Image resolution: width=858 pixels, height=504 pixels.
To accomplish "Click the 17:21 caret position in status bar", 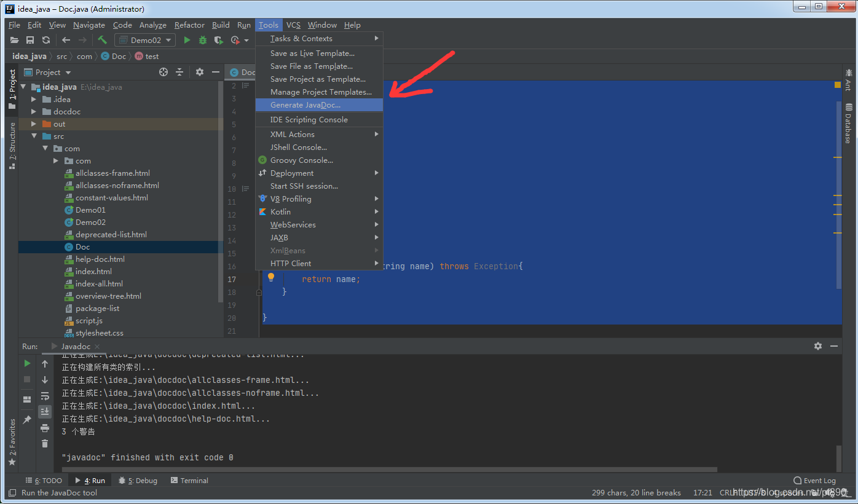I will 703,492.
